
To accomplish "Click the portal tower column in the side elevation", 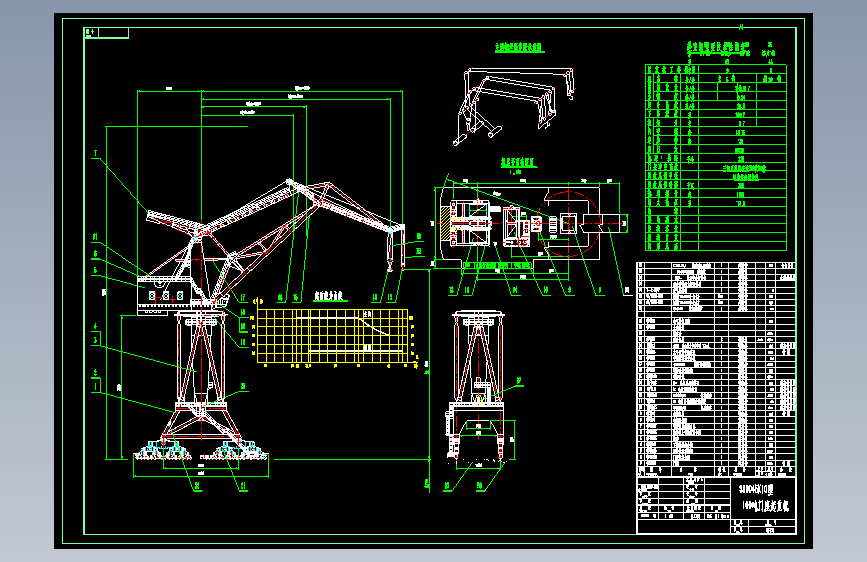I will pyautogui.click(x=201, y=360).
